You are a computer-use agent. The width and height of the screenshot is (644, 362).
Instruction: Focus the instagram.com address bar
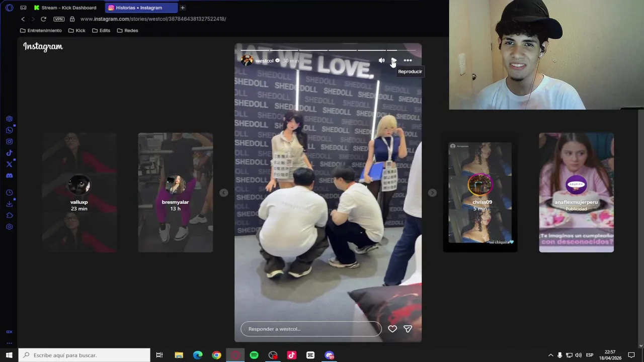point(153,19)
